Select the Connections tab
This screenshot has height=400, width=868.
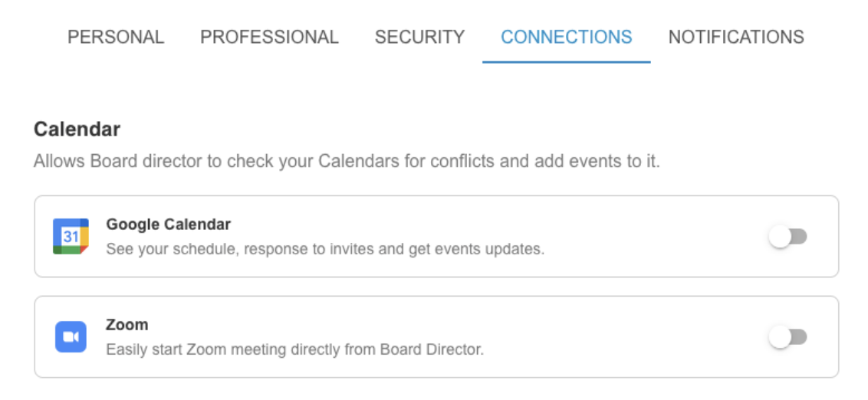[567, 37]
